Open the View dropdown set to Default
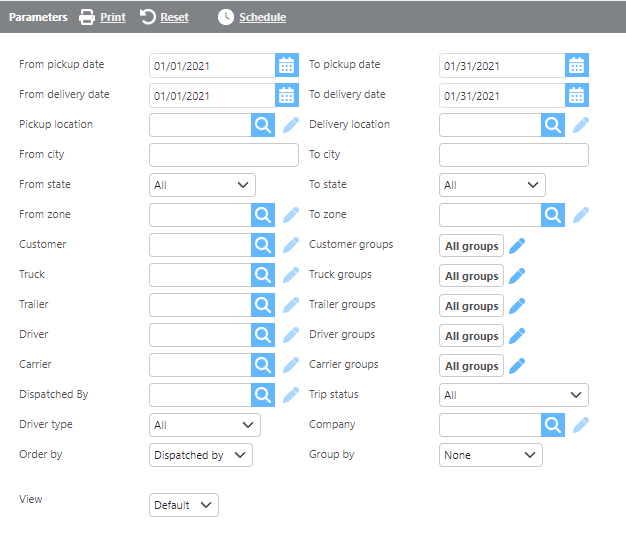The height and width of the screenshot is (553, 626). pos(184,505)
